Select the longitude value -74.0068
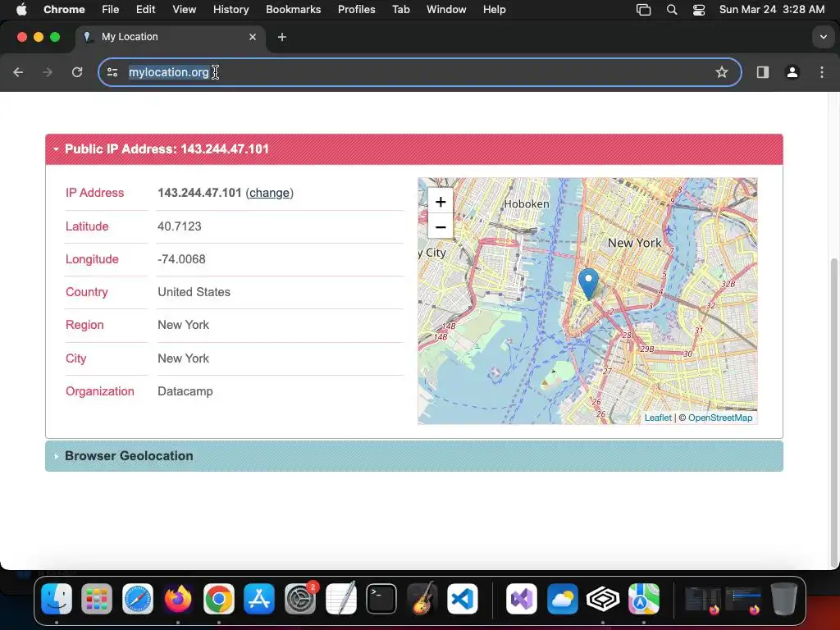This screenshot has height=630, width=840. [181, 259]
